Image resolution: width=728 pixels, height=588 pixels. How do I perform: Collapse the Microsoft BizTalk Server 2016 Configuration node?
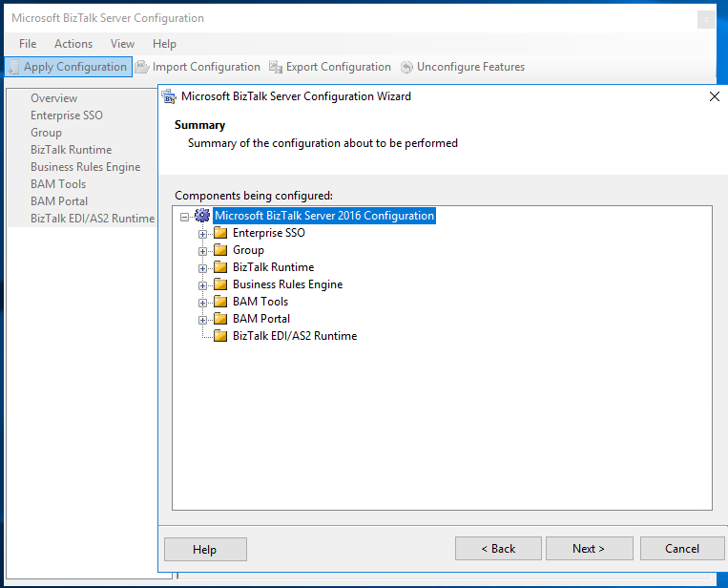point(185,217)
